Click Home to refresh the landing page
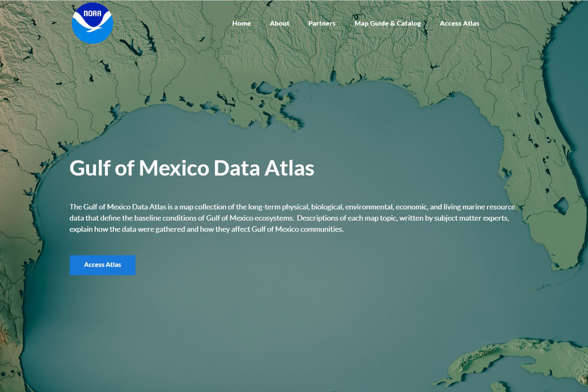588x392 pixels. point(242,24)
